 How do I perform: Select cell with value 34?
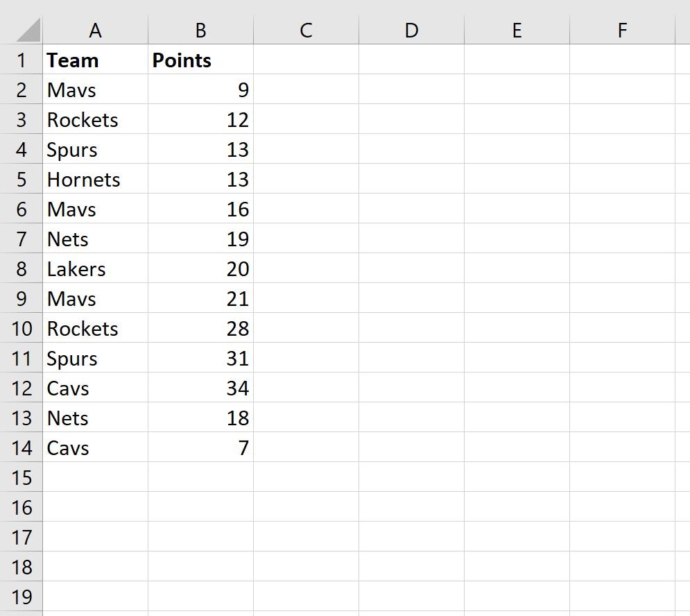click(x=200, y=388)
